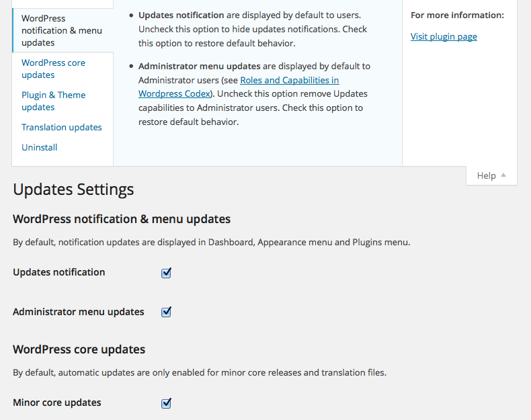
Task: Click the text 'By default, notification updates are displayed'
Action: pos(110,243)
